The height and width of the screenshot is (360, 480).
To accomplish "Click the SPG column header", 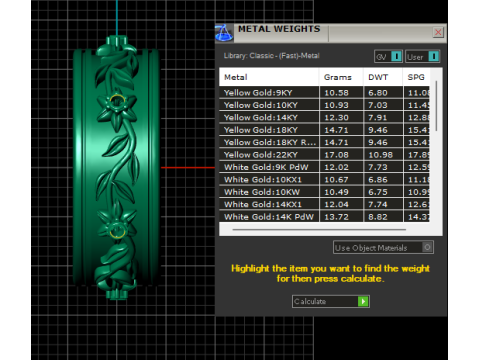I will (x=416, y=77).
